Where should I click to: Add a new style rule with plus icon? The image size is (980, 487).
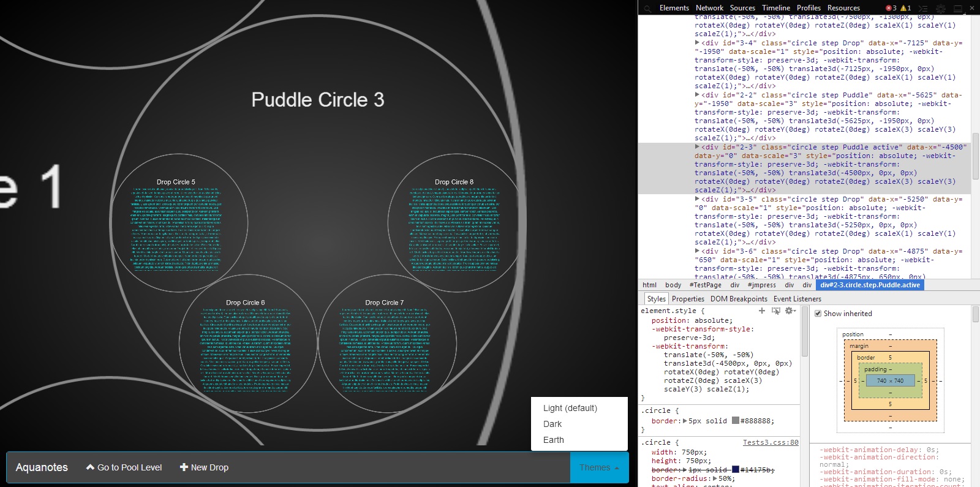click(762, 311)
